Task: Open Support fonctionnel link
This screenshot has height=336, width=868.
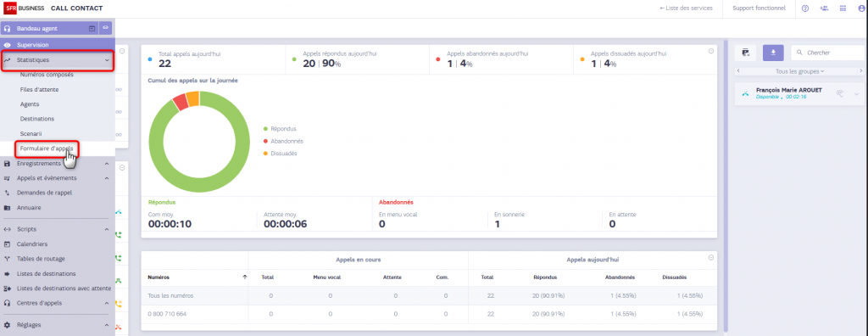Action: (759, 8)
